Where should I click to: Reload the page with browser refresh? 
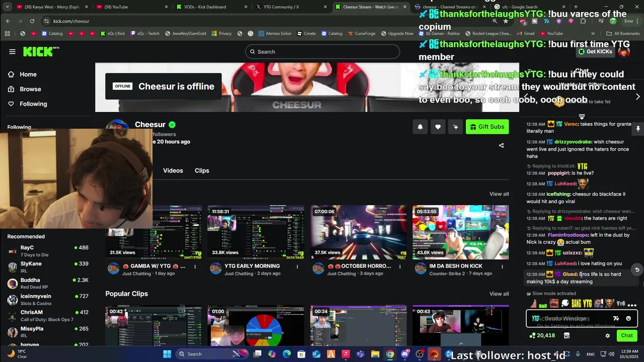point(32,21)
